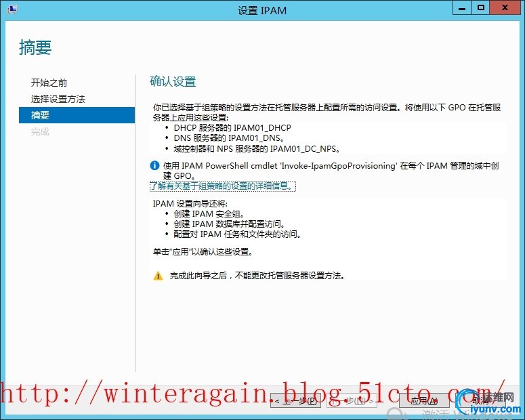Click the large 摘要 page title
Screen dimensions: 525x420
35,47
